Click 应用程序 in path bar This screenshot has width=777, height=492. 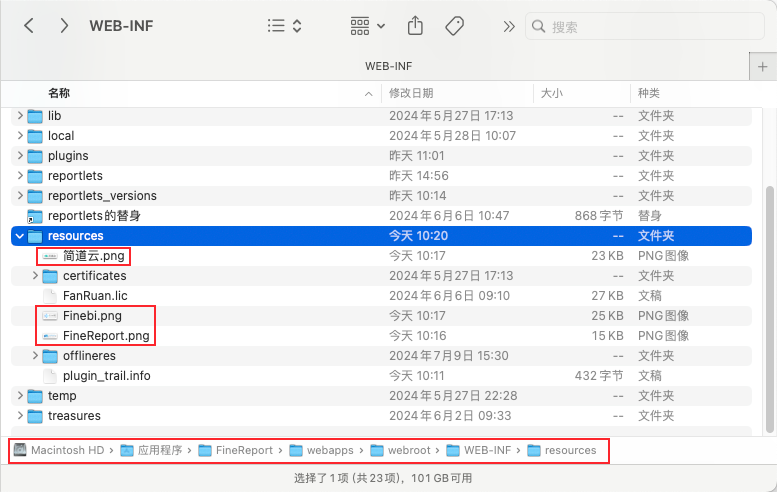coord(152,450)
